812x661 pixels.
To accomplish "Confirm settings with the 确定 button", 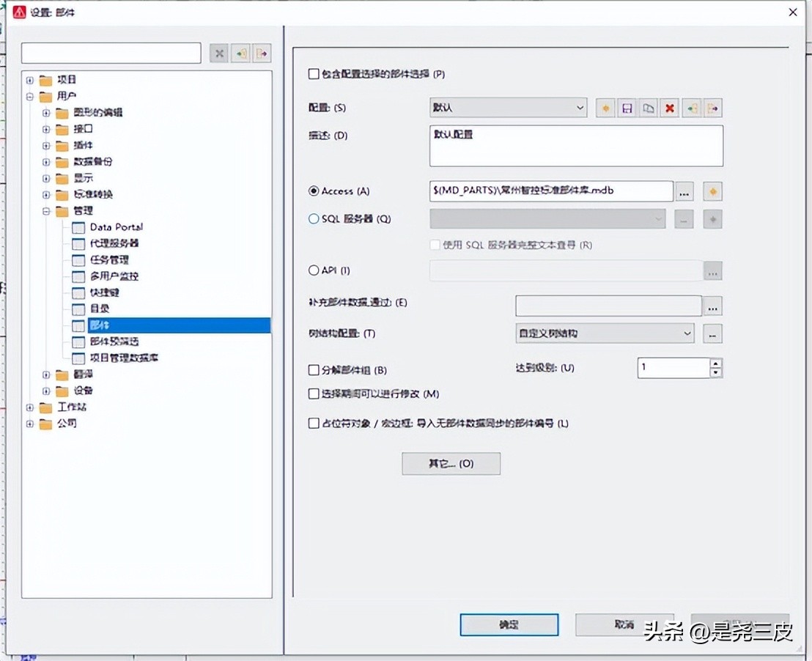I will (509, 625).
